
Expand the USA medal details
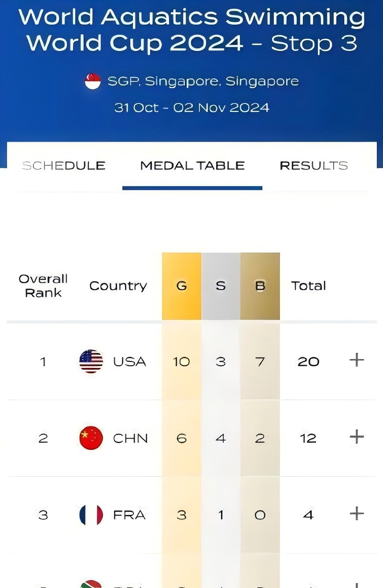pyautogui.click(x=356, y=360)
